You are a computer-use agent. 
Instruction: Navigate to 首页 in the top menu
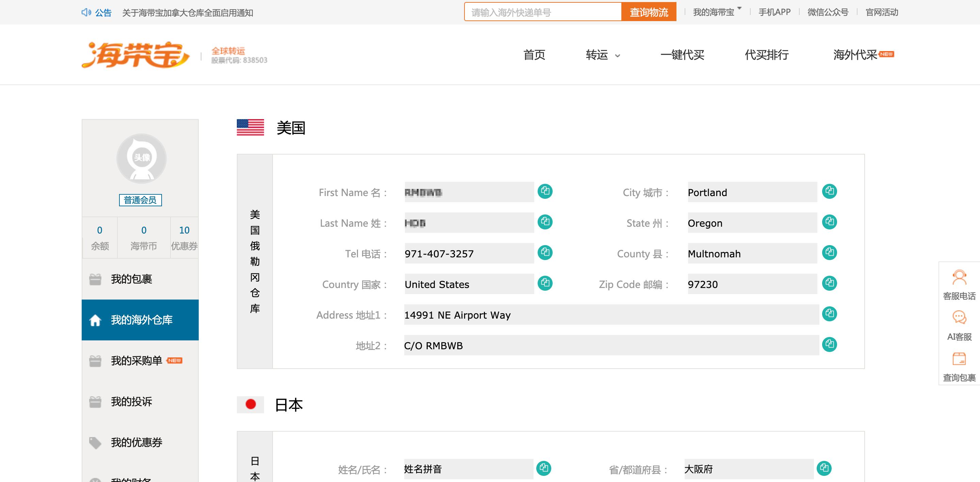(534, 55)
